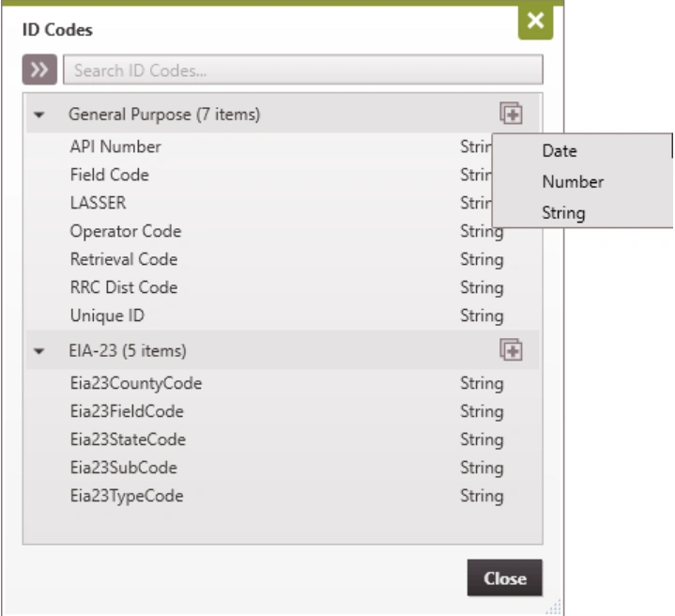Viewport: 675px width, 616px height.
Task: Choose String from the type popup menu
Action: coord(563,212)
